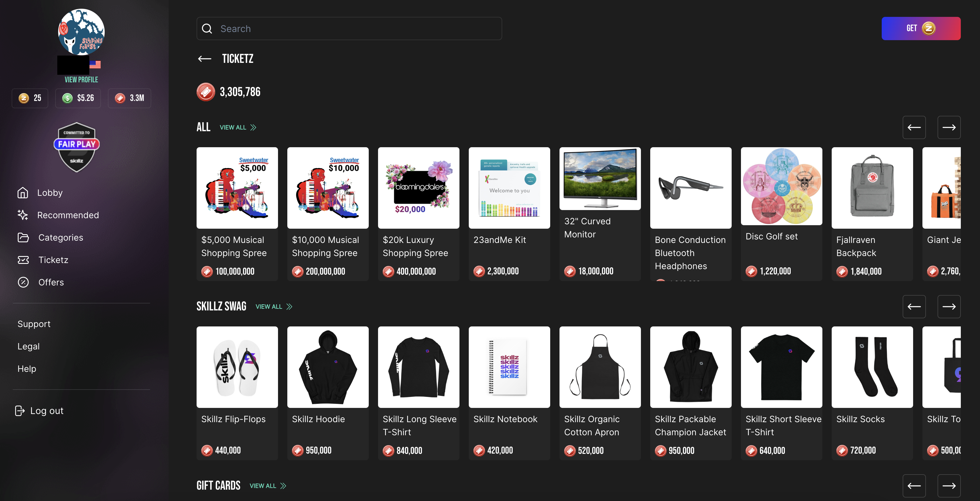Screen dimensions: 980x501
Task: Click the Recommended sparkle icon
Action: tap(23, 215)
